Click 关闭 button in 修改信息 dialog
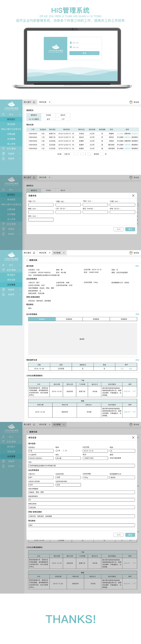This screenshot has height=644, width=141. coord(119,535)
